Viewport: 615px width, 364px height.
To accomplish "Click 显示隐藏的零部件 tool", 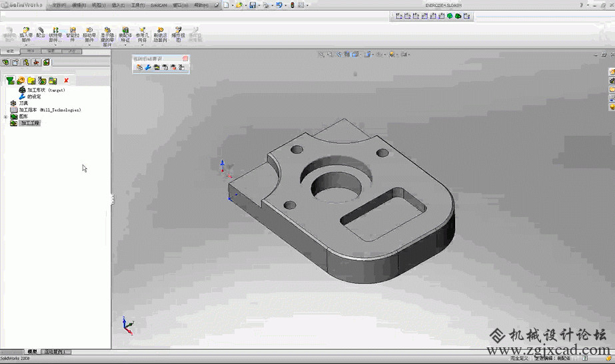I will pyautogui.click(x=107, y=37).
